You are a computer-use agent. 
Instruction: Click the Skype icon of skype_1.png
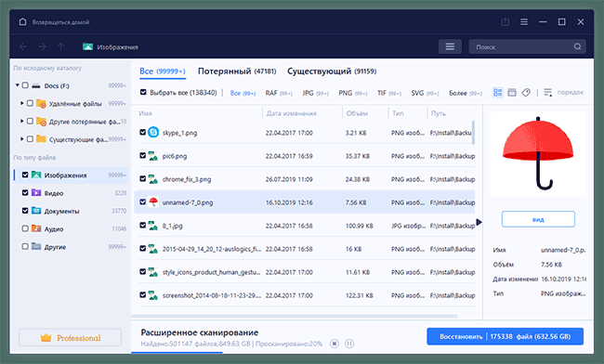(x=153, y=133)
